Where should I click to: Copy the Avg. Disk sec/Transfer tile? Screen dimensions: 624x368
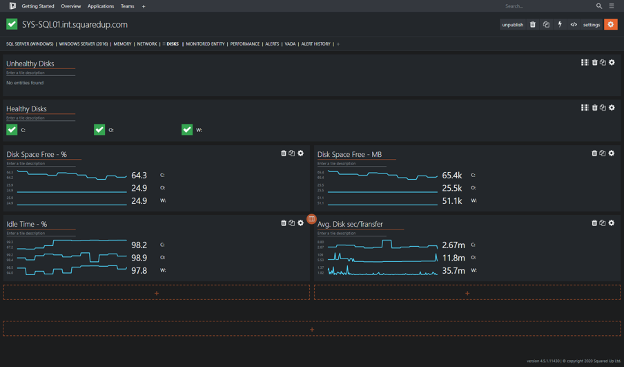point(603,223)
